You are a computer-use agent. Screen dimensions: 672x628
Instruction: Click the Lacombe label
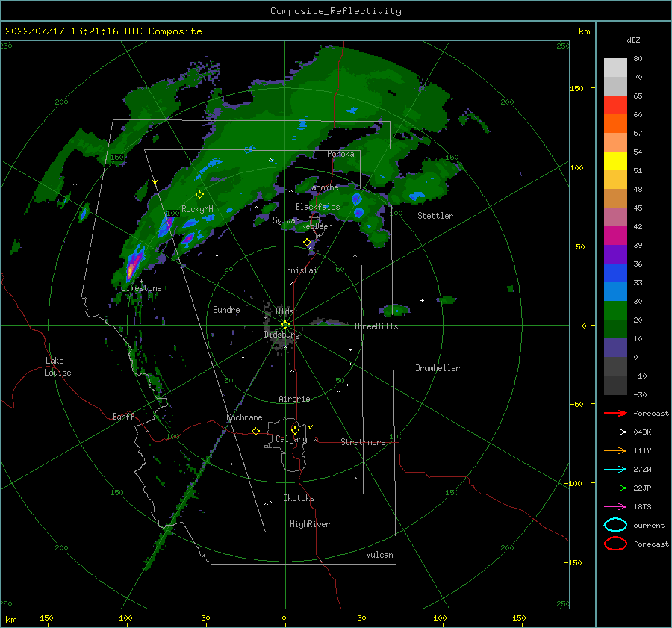pos(323,187)
